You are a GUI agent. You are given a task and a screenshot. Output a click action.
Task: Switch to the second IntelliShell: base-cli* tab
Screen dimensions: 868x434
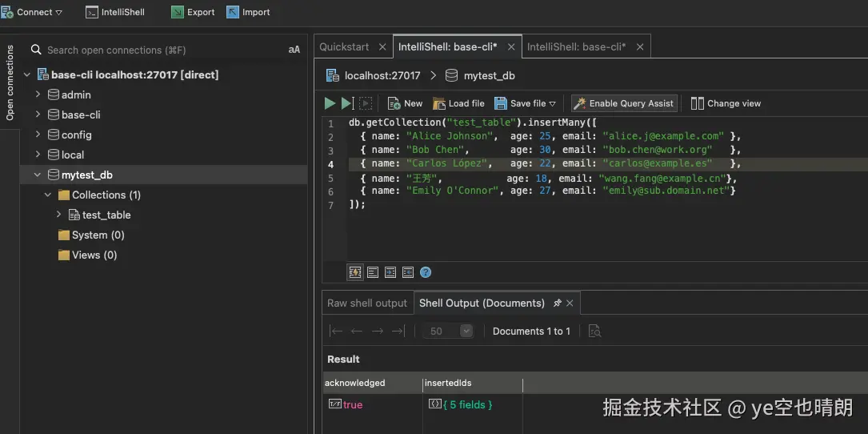(576, 46)
